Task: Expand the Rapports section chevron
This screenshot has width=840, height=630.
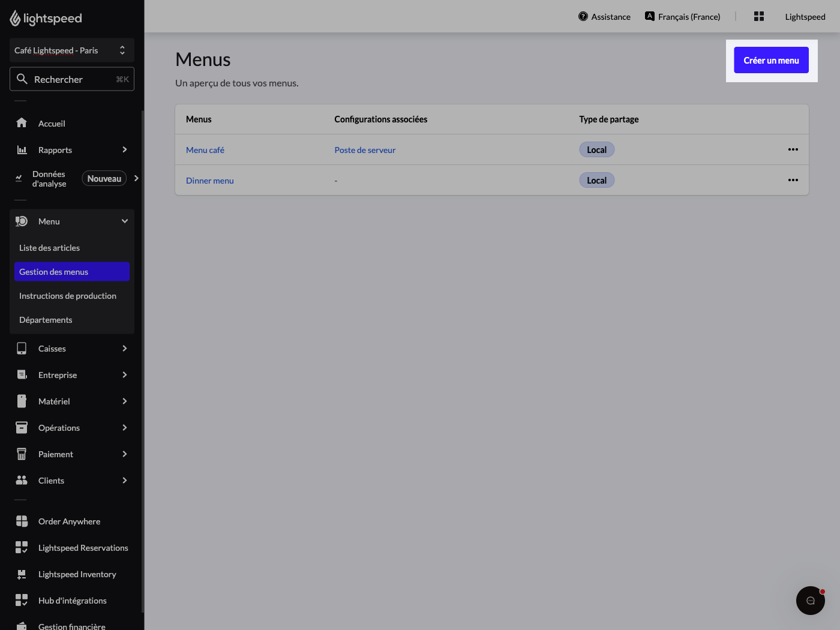Action: [125, 149]
